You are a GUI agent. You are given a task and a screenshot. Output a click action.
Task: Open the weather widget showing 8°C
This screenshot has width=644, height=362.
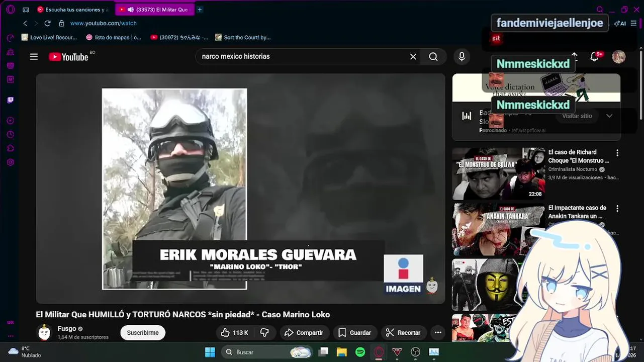click(25, 352)
